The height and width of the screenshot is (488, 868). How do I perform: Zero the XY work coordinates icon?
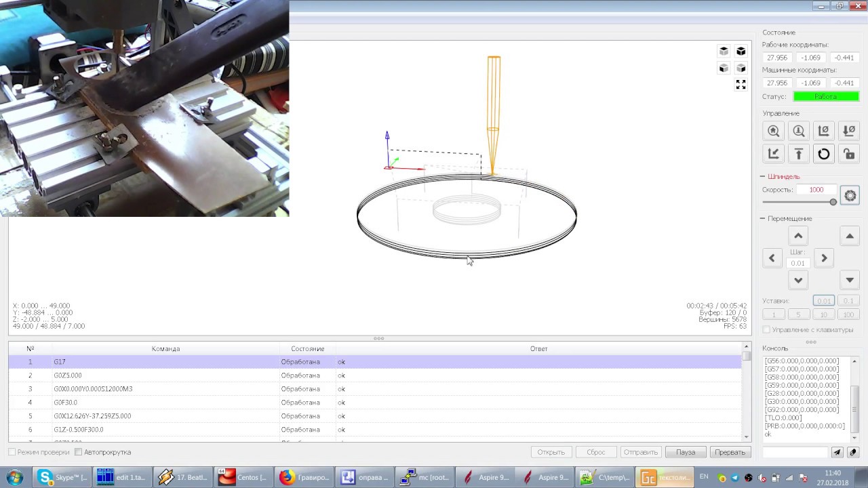pos(824,131)
